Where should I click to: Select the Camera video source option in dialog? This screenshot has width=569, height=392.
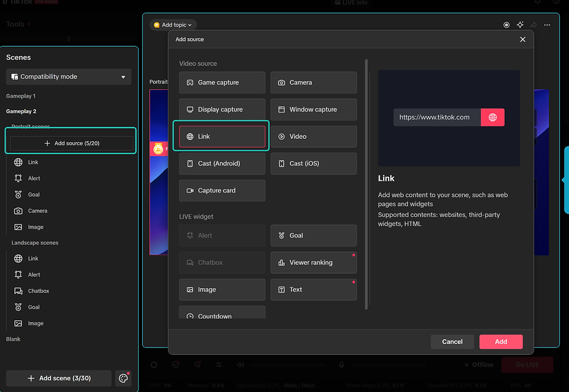[x=314, y=82]
